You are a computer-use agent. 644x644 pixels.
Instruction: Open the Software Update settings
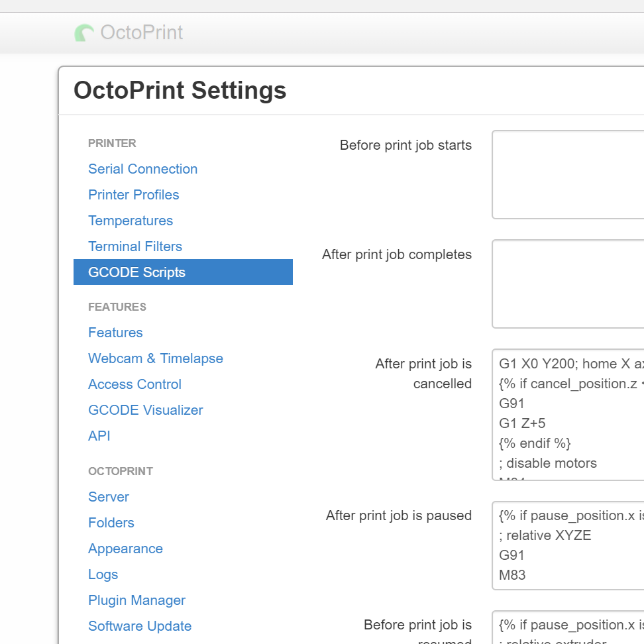click(x=139, y=626)
